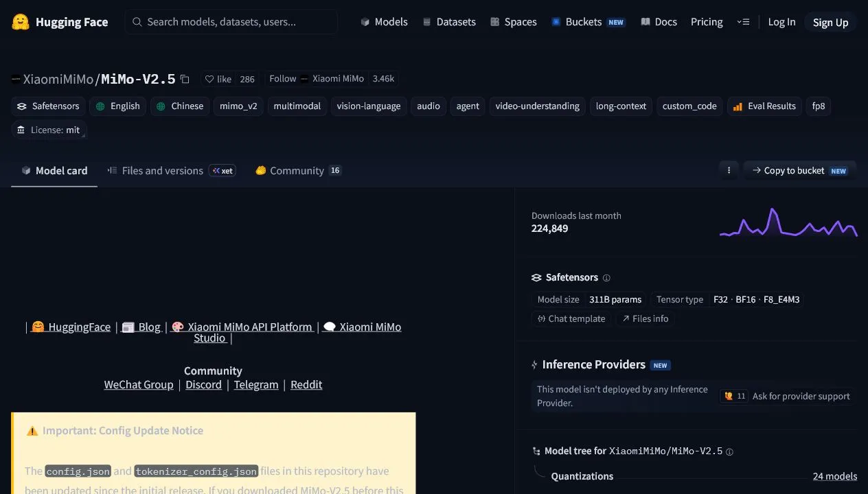
Task: Open the more-options three-dot menu
Action: pyautogui.click(x=729, y=170)
